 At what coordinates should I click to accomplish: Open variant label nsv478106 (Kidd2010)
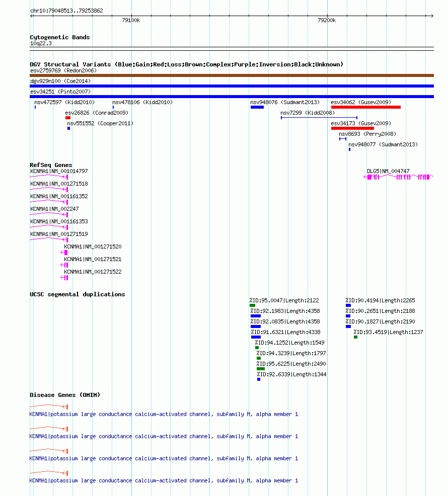pos(142,102)
